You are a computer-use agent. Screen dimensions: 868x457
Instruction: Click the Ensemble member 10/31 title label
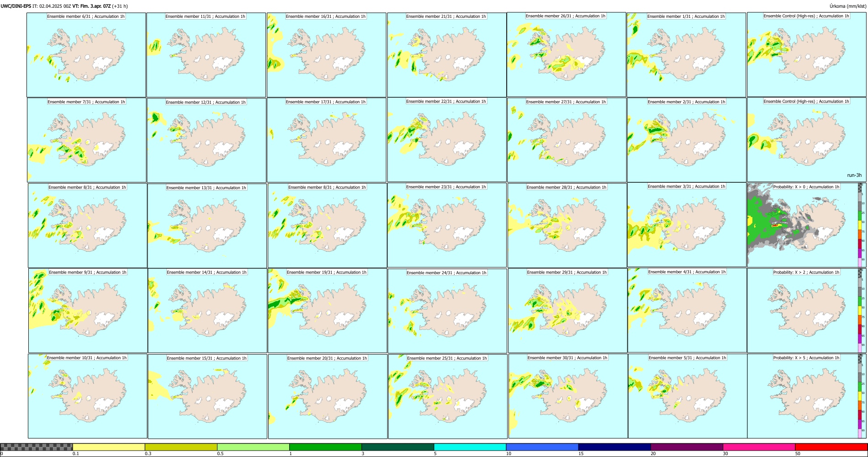(x=87, y=358)
